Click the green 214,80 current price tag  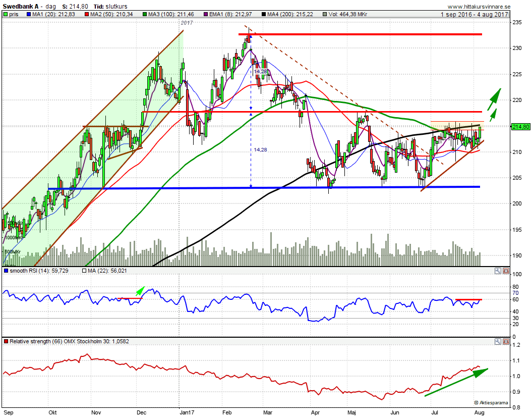(x=521, y=127)
